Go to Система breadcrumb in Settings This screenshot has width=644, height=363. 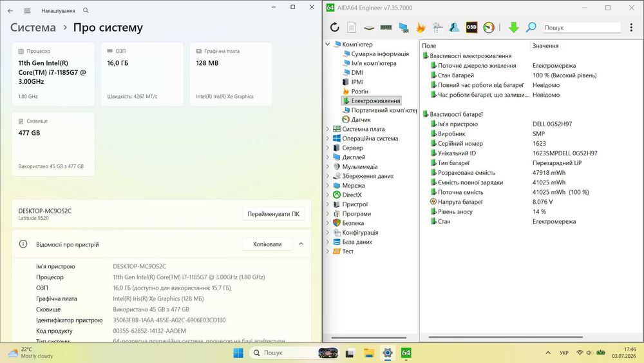click(33, 28)
